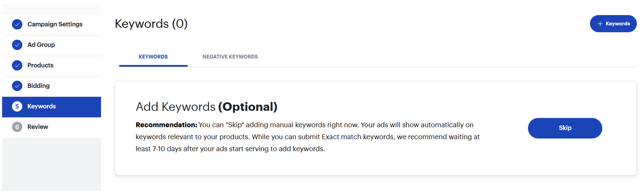Image resolution: width=644 pixels, height=196 pixels.
Task: Switch to the Negative Keywords tab
Action: pyautogui.click(x=230, y=57)
